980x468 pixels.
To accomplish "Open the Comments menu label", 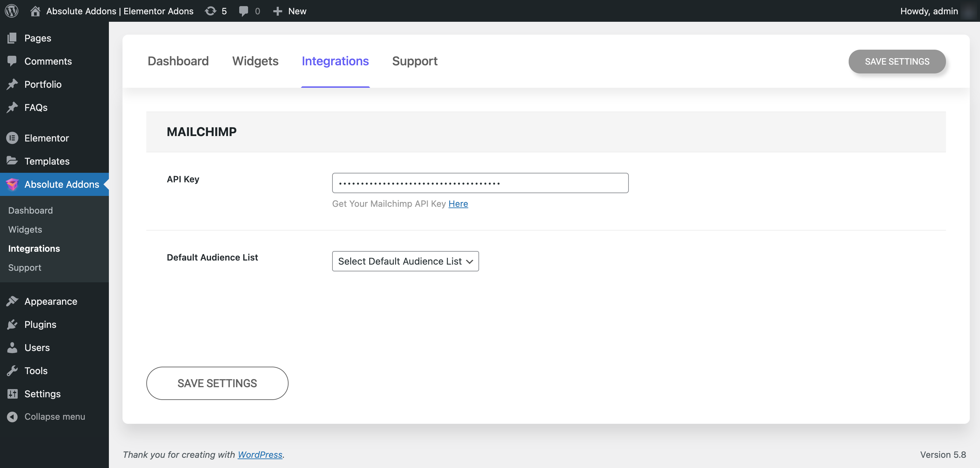I will pos(48,61).
